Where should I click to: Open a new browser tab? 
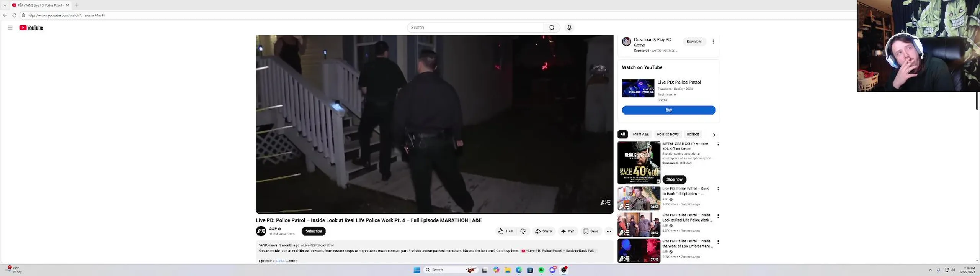(x=77, y=5)
